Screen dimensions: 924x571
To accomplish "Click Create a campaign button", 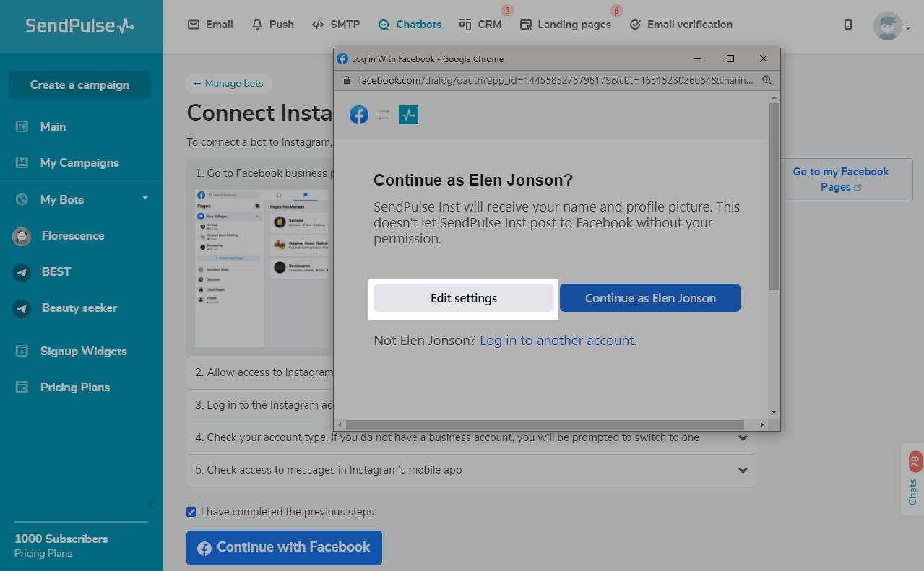I will [79, 84].
